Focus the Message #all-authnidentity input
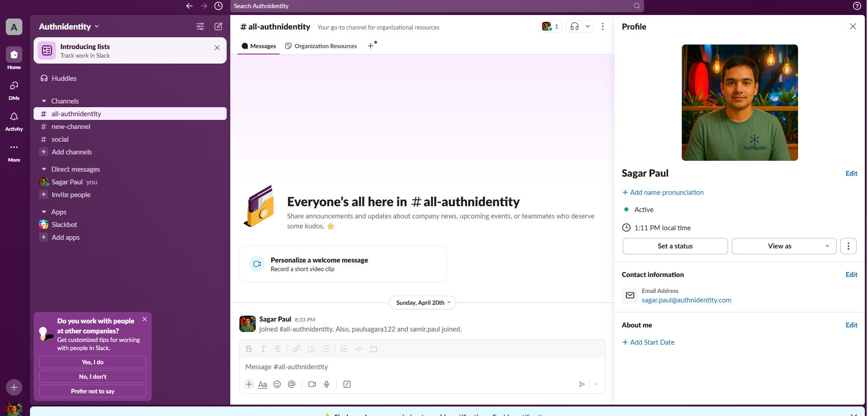The height and width of the screenshot is (416, 868). 422,366
